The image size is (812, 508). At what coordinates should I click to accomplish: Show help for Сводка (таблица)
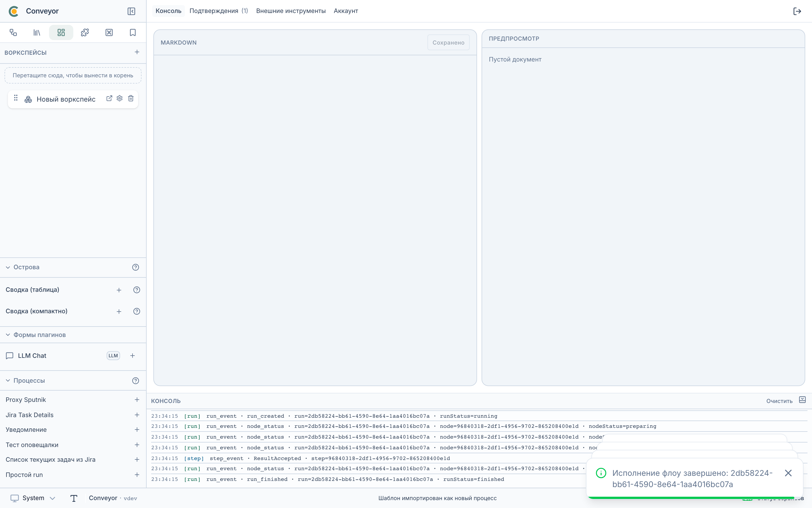(136, 290)
